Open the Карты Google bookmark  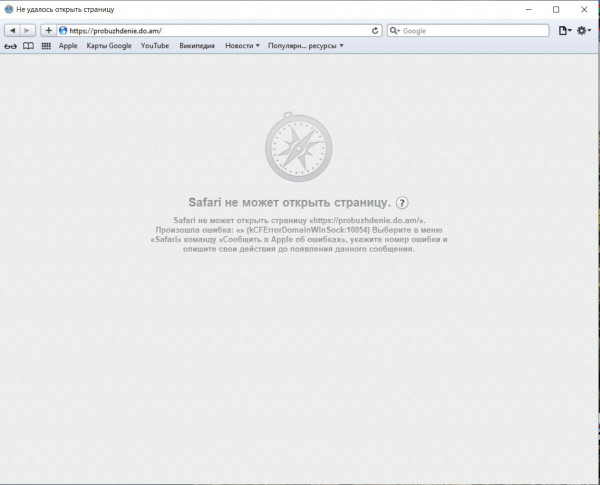coord(109,46)
